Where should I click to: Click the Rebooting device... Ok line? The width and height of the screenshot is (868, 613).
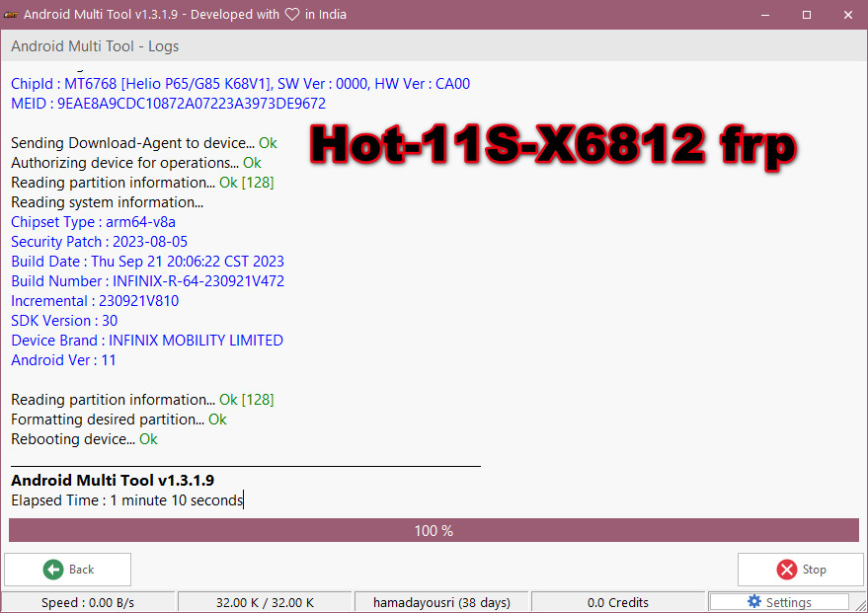(84, 439)
